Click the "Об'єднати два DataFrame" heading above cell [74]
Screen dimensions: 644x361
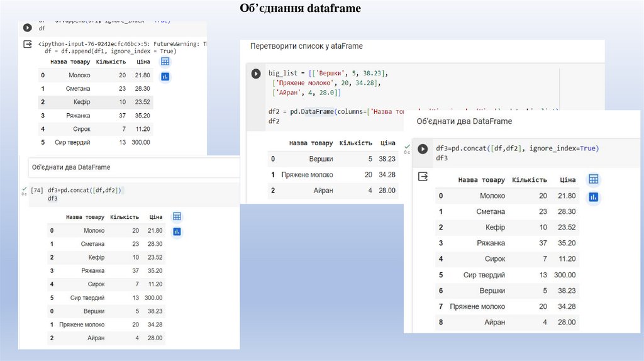click(71, 167)
